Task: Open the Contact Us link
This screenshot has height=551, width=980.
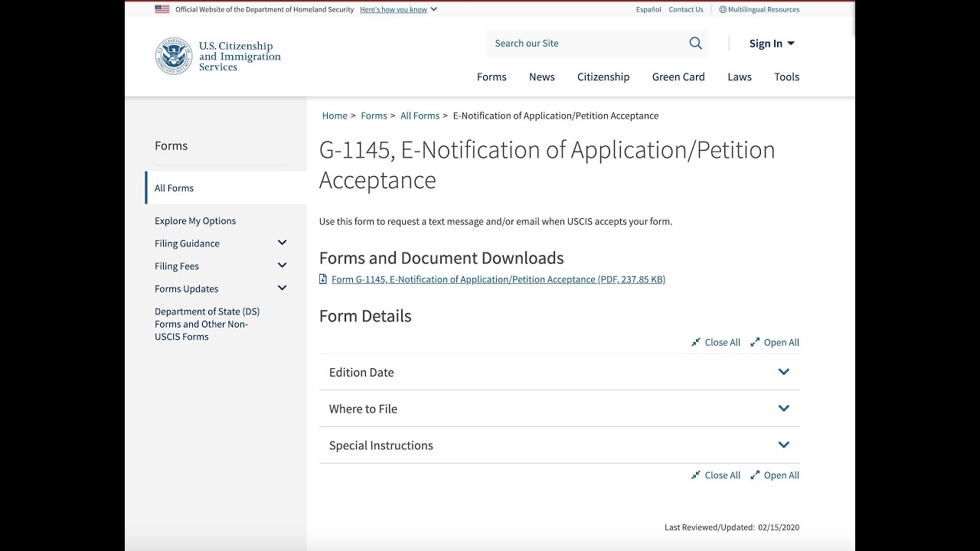Action: (686, 10)
